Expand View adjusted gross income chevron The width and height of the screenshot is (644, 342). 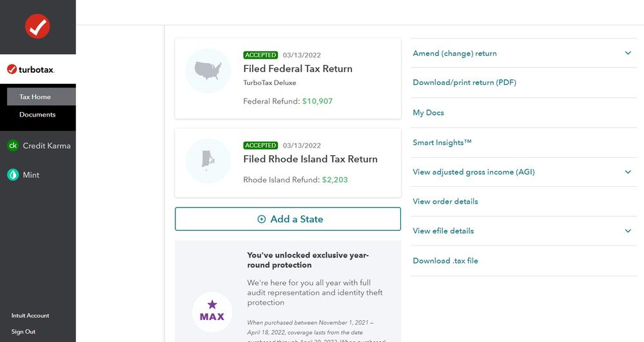[x=628, y=172]
